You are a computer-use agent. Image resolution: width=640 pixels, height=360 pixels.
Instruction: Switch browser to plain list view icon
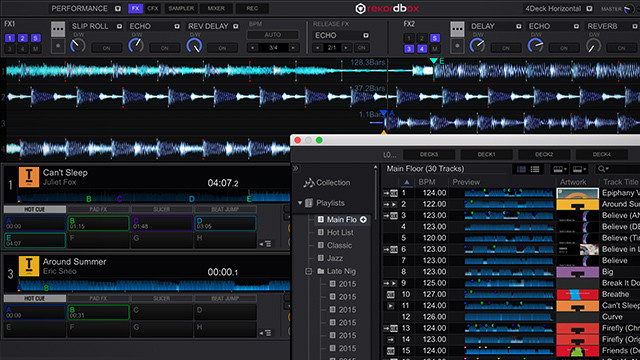coord(535,169)
